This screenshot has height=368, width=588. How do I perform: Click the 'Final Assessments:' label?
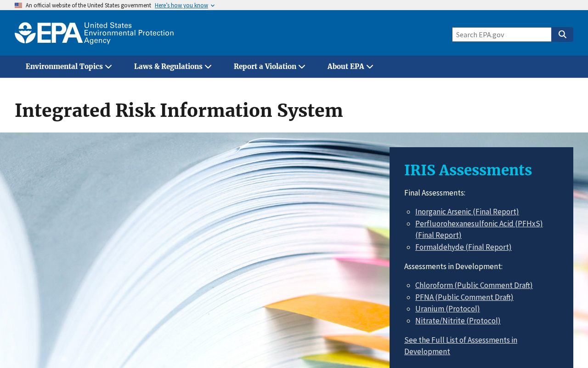435,193
